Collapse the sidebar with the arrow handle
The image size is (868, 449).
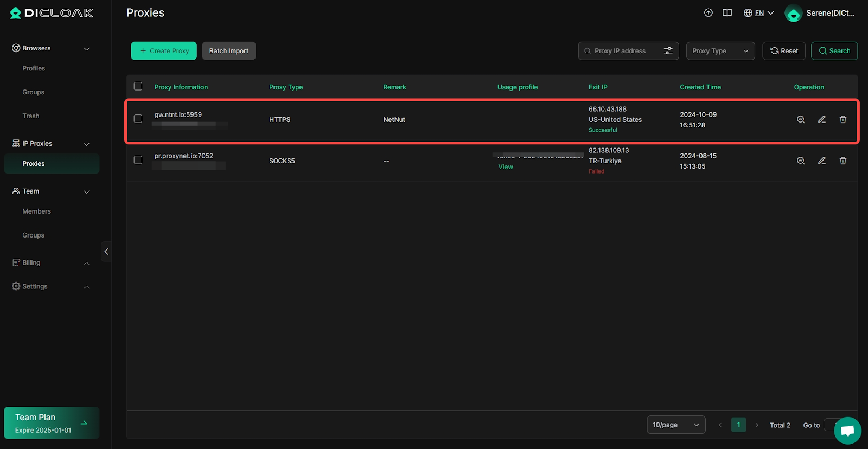[106, 252]
